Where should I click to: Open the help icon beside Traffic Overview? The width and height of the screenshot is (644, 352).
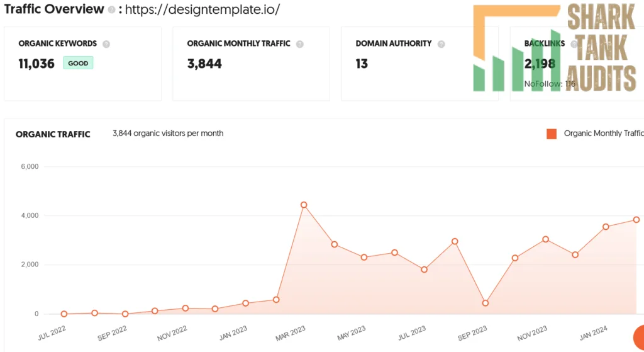point(111,10)
